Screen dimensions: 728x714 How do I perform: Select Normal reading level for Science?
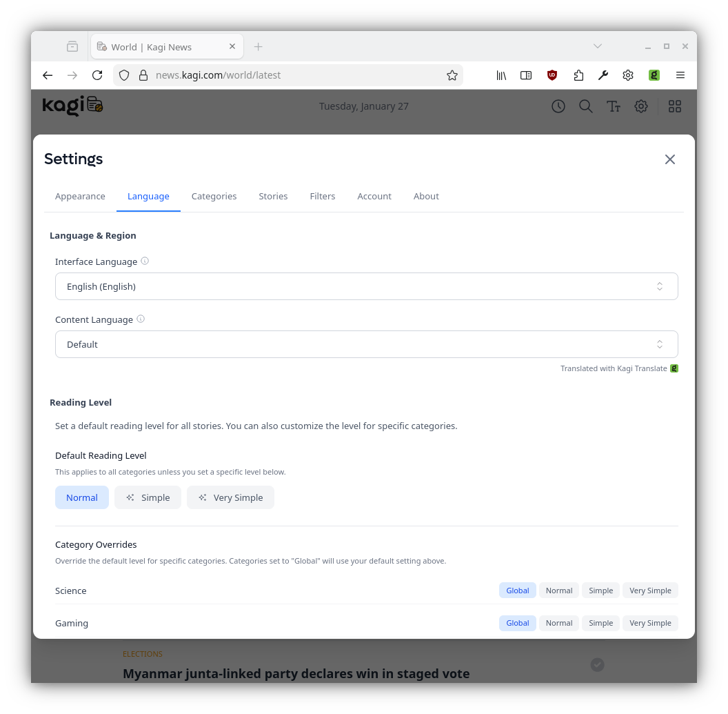pos(558,591)
